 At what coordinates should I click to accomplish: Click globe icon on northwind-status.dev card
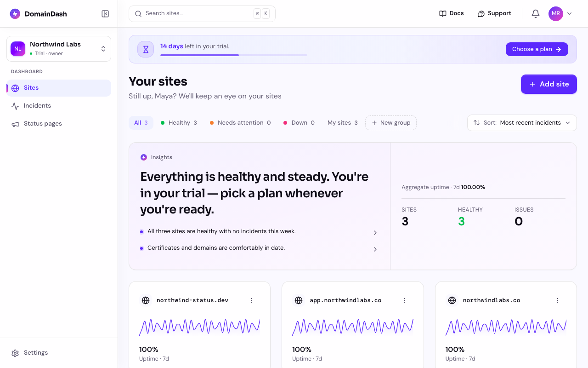[x=146, y=300]
